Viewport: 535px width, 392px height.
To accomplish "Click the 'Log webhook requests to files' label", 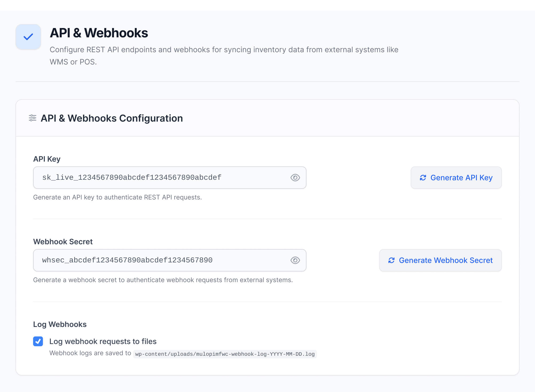I will click(103, 341).
